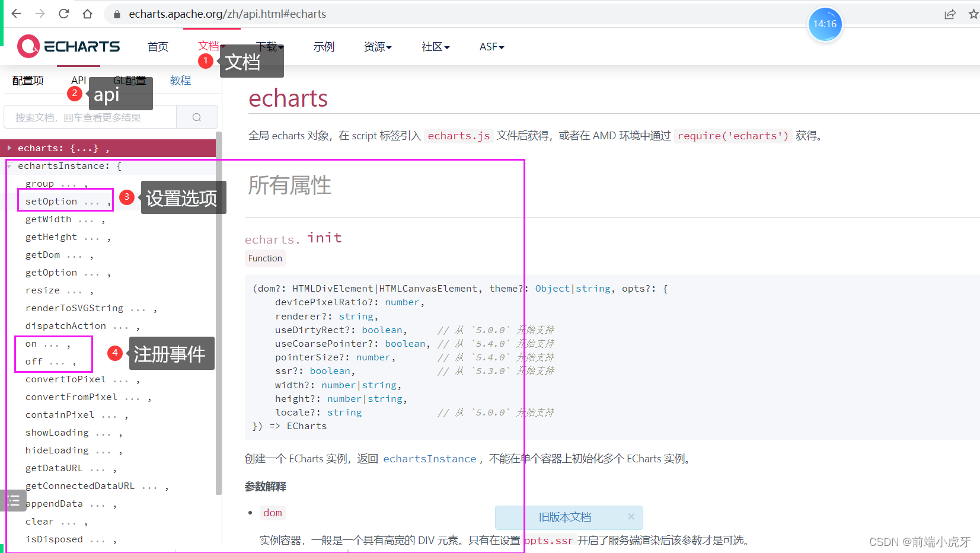Click the ECharts logo

(x=68, y=46)
